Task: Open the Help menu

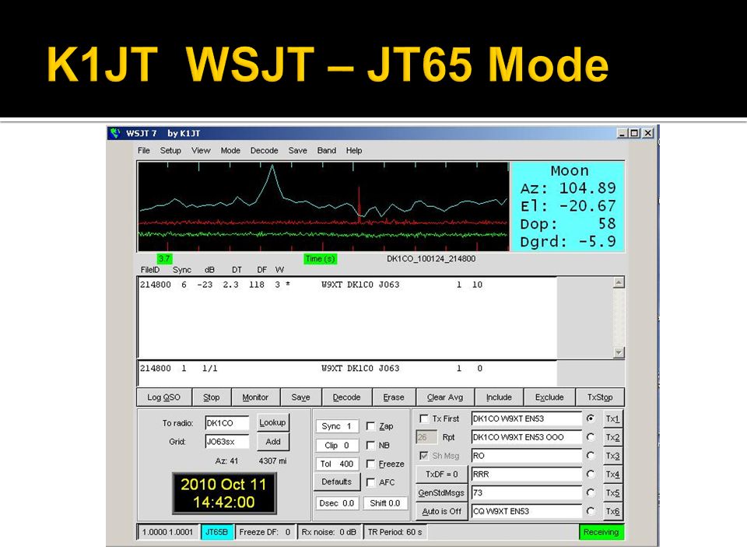Action: click(353, 150)
